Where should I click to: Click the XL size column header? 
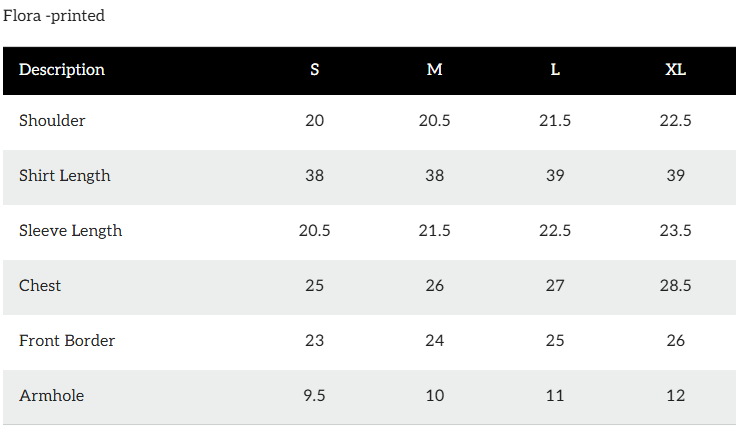676,70
